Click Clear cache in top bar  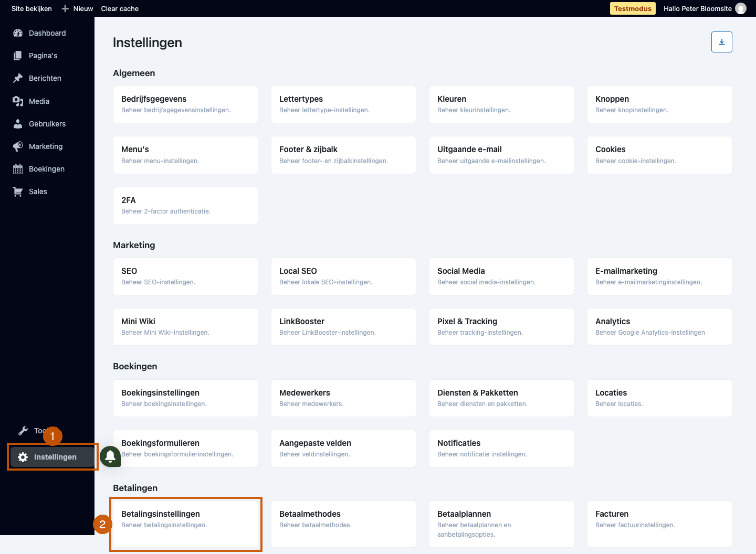120,8
